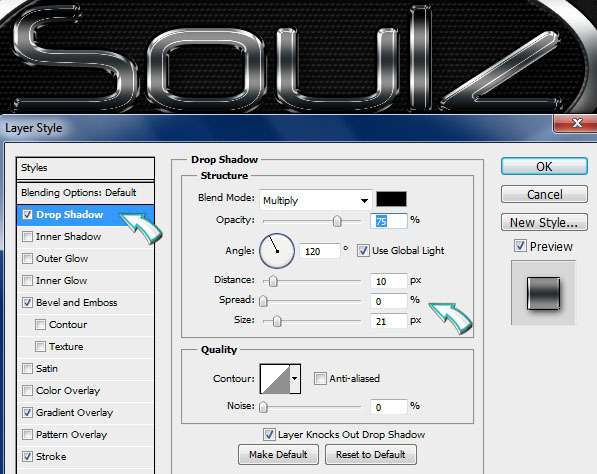
Task: Uncheck the Stroke effect checkbox
Action: tap(27, 456)
